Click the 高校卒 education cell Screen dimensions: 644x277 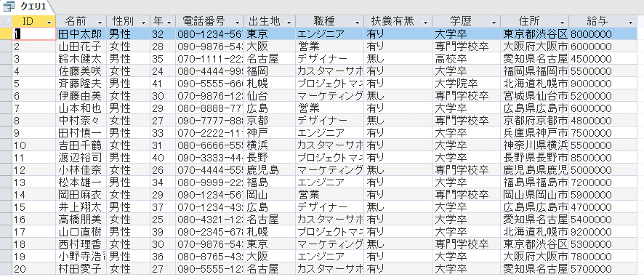[x=466, y=59]
